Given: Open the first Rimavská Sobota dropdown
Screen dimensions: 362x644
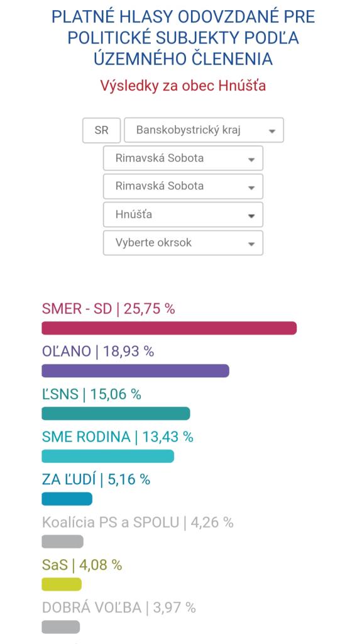Looking at the screenshot, I should pos(183,158).
